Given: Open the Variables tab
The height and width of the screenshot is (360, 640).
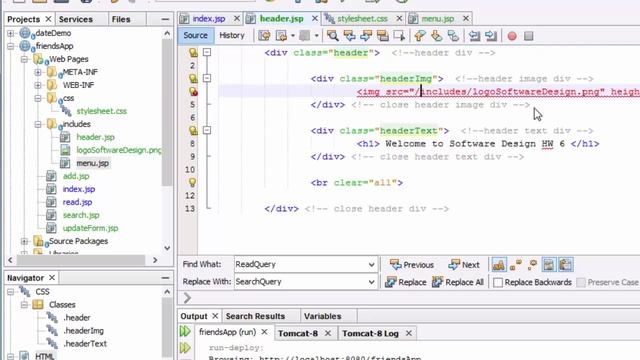Looking at the screenshot, I should click(x=322, y=316).
